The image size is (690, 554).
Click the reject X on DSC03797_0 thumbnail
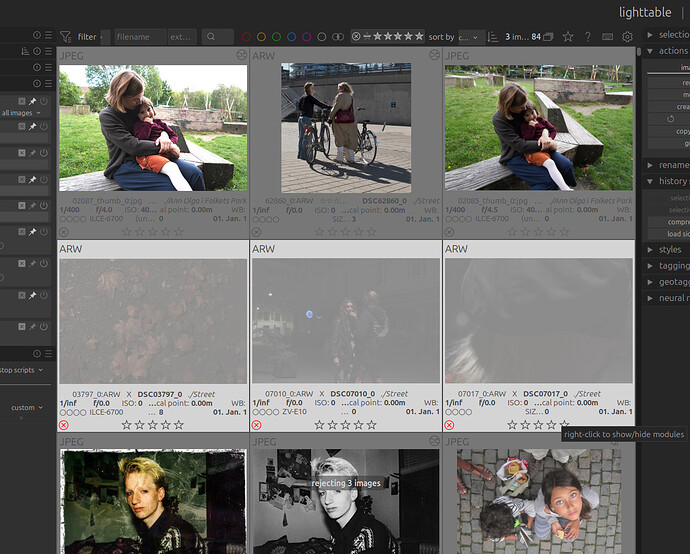click(x=64, y=425)
